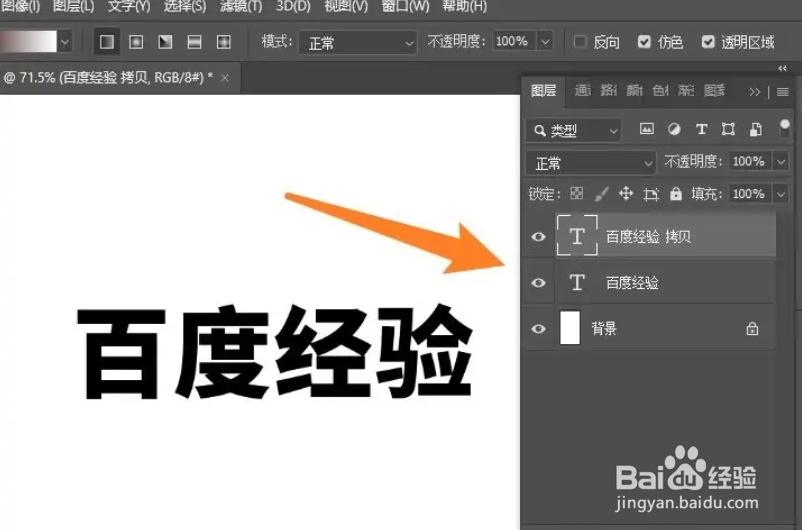Open the 模式 blending mode dropdown

[358, 42]
